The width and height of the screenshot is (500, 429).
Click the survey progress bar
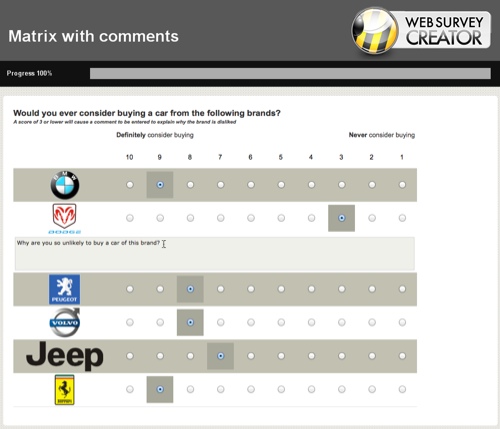tap(290, 73)
